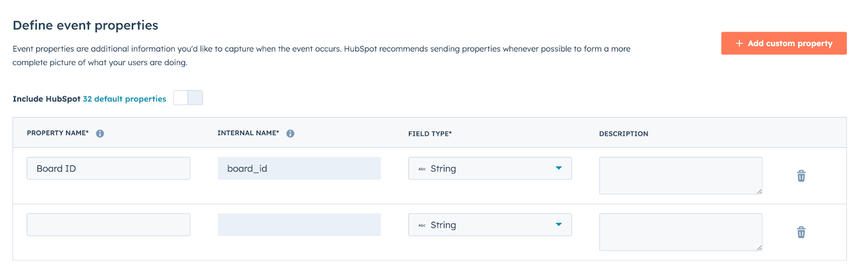Open the field type dropdown for Board ID
Viewport: 868px width, 269px height.
[x=559, y=168]
